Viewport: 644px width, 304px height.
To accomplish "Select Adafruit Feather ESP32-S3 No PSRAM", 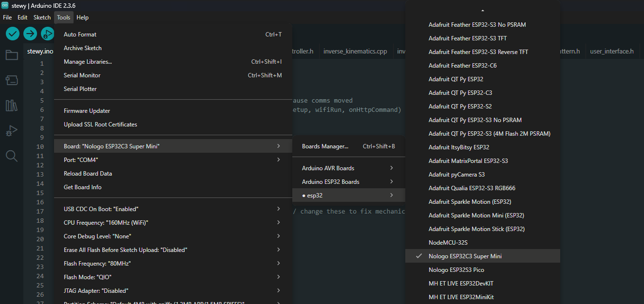I will (483, 25).
